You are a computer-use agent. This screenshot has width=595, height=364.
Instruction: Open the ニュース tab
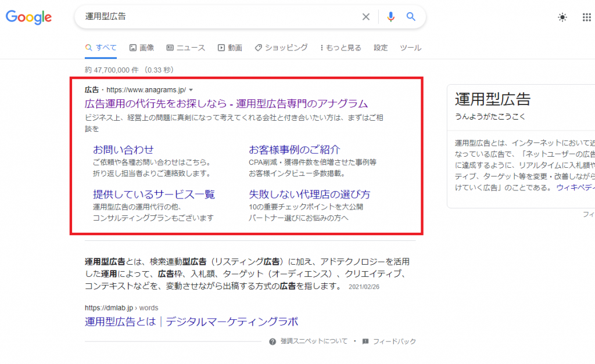[186, 48]
